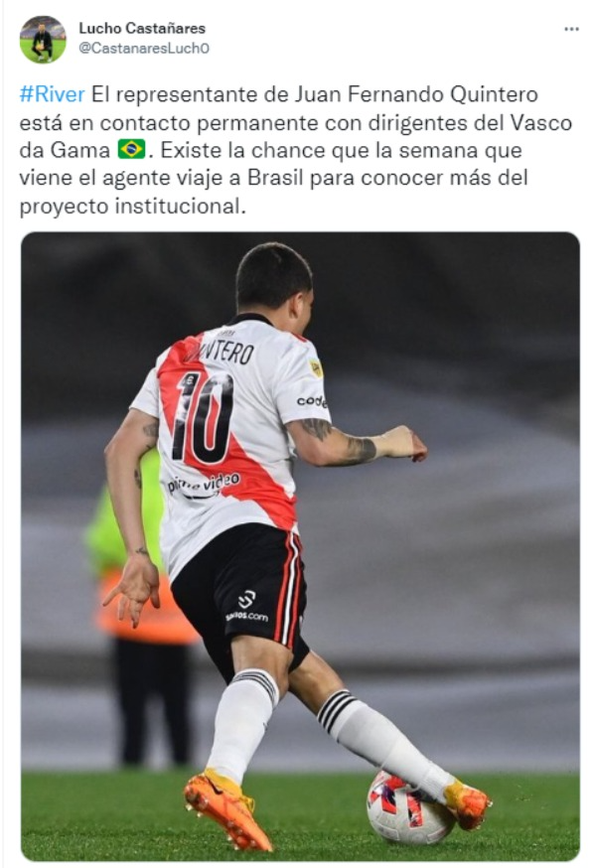This screenshot has height=868, width=594.
Task: Click 'Juan Fernando Quintero' in the tweet text
Action: [416, 94]
